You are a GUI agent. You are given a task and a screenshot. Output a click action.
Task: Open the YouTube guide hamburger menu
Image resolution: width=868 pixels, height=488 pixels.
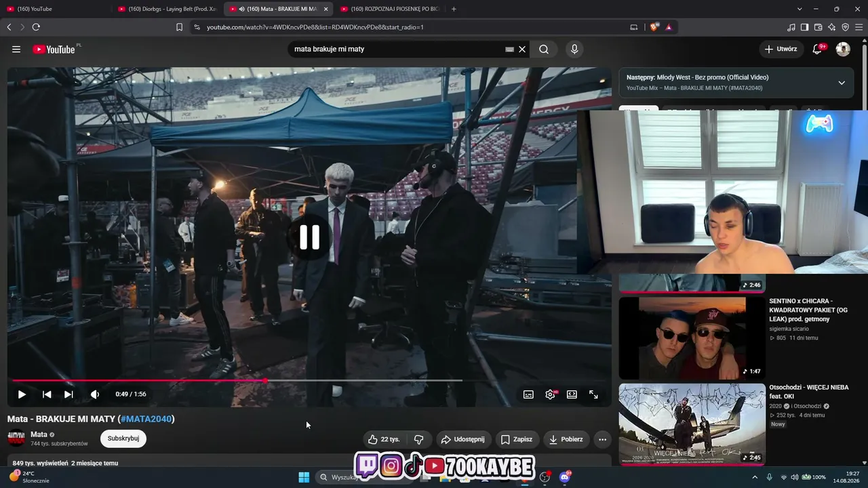pyautogui.click(x=16, y=49)
